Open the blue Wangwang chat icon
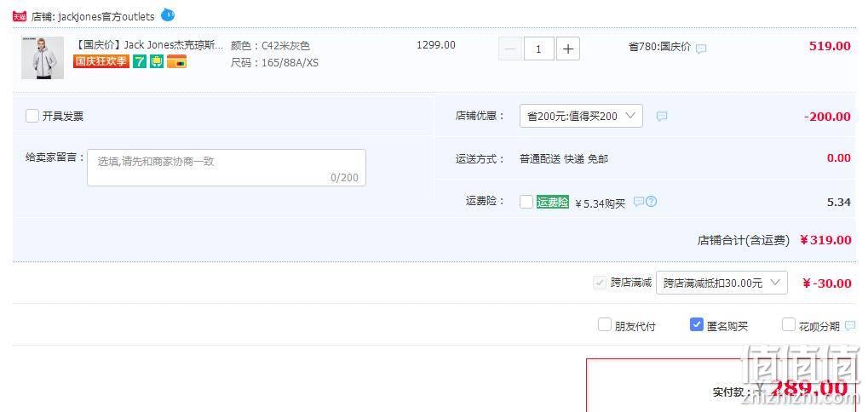The image size is (868, 412). tap(168, 15)
